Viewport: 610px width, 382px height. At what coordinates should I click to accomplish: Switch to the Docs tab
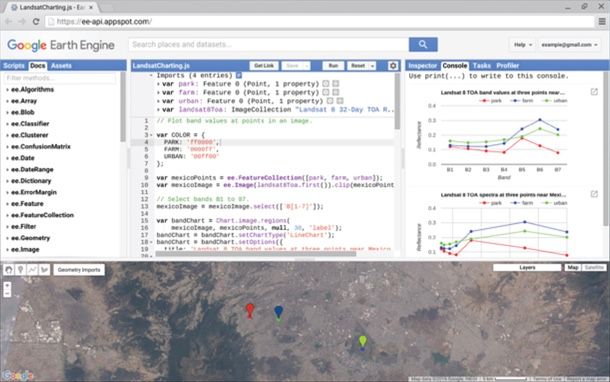tap(38, 66)
